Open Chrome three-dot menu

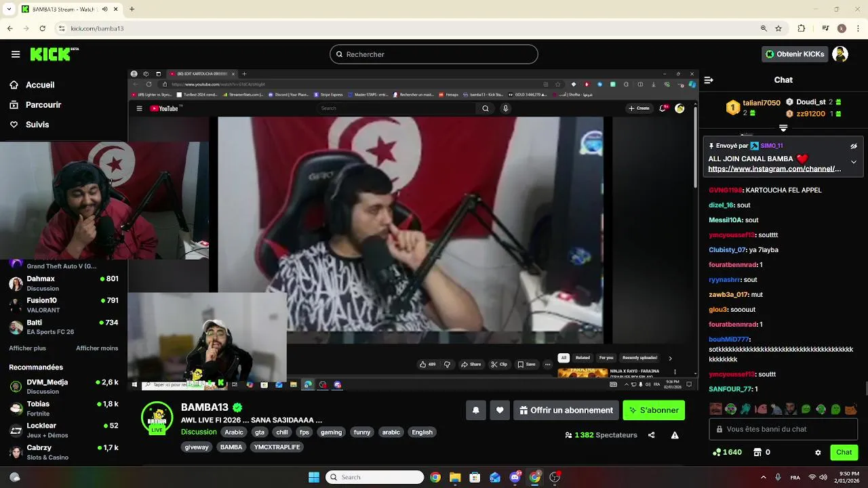pyautogui.click(x=858, y=28)
